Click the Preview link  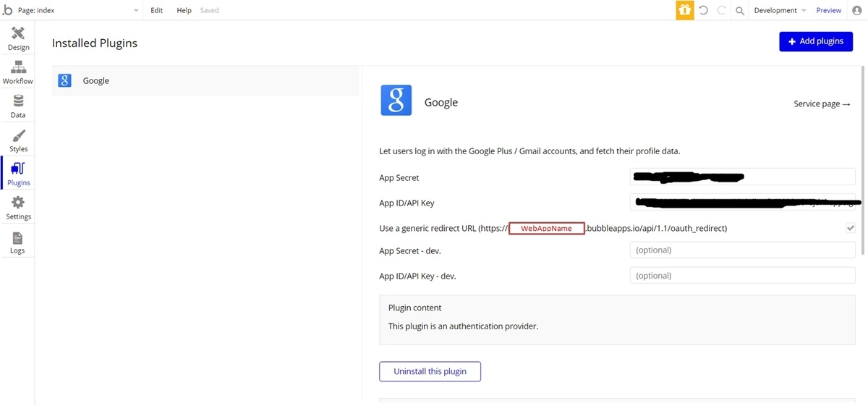point(828,11)
